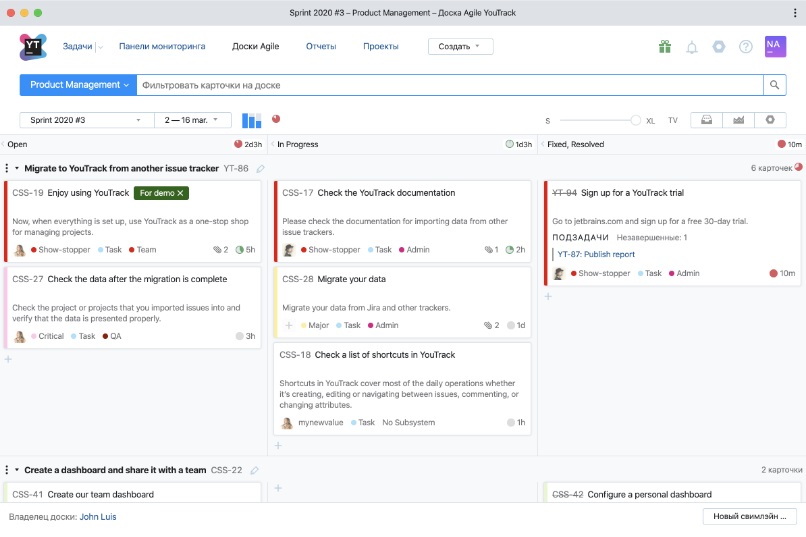Screen dimensions: 806x537
Task: Open the burndown chart icon
Action: pyautogui.click(x=738, y=120)
